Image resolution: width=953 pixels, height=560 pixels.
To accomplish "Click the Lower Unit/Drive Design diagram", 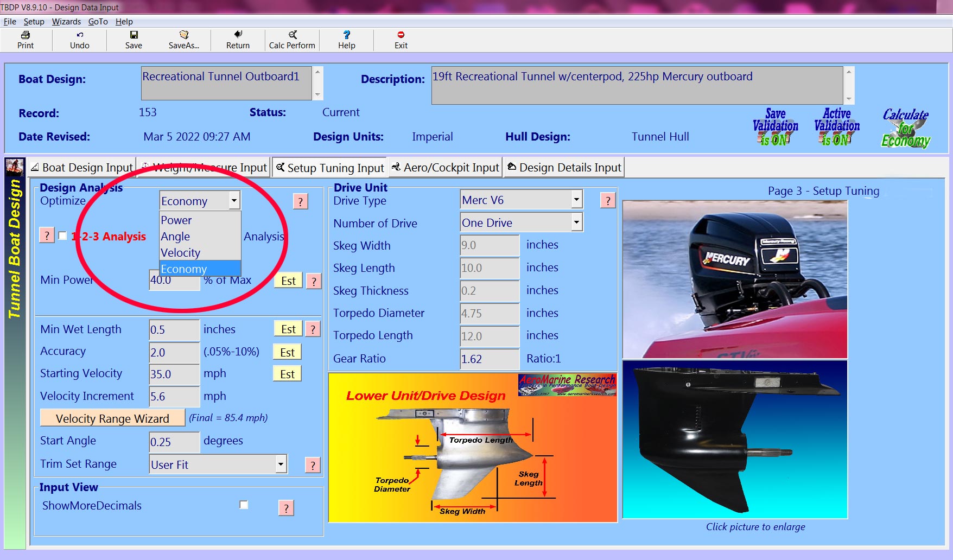I will (x=473, y=448).
